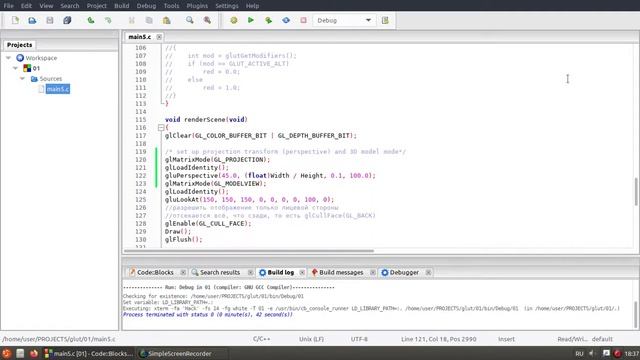
Task: Open the Debug build target dropdown
Action: (344, 20)
